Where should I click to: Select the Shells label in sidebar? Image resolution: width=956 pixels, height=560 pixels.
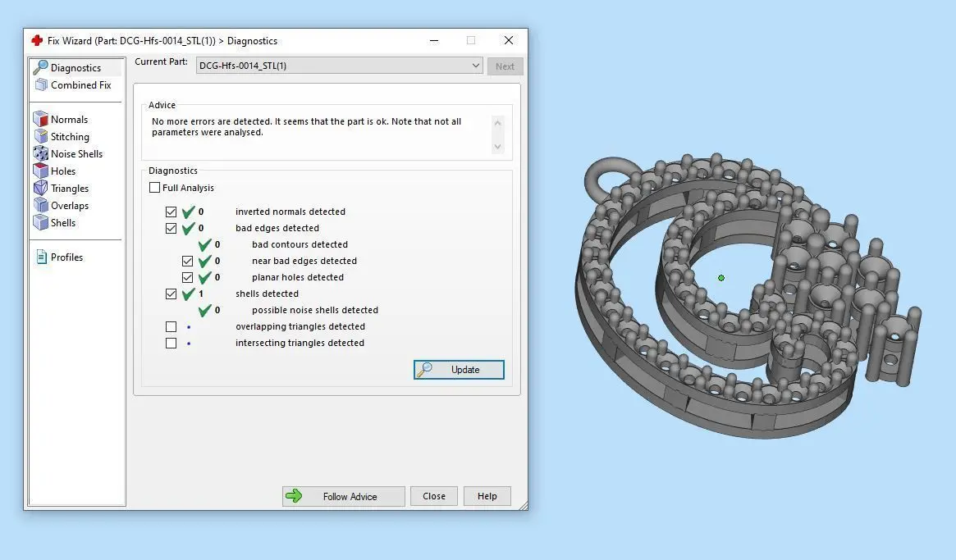point(63,223)
